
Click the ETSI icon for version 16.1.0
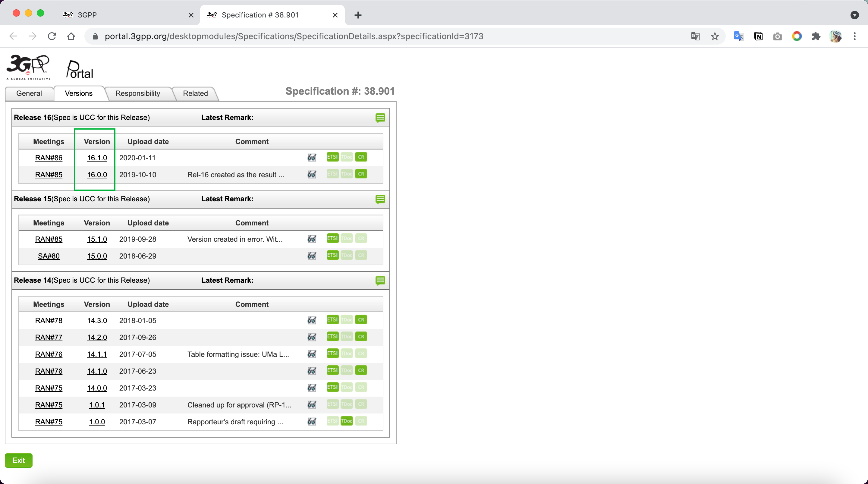click(x=332, y=157)
